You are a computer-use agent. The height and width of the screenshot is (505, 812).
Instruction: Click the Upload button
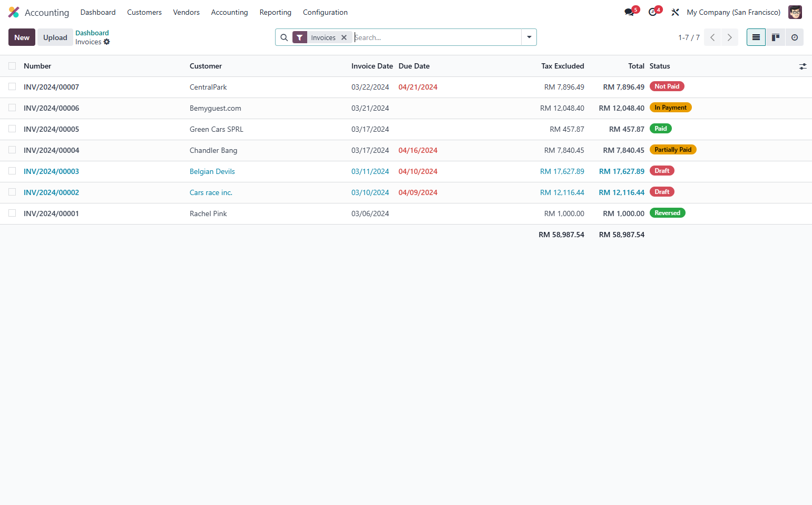coord(55,37)
